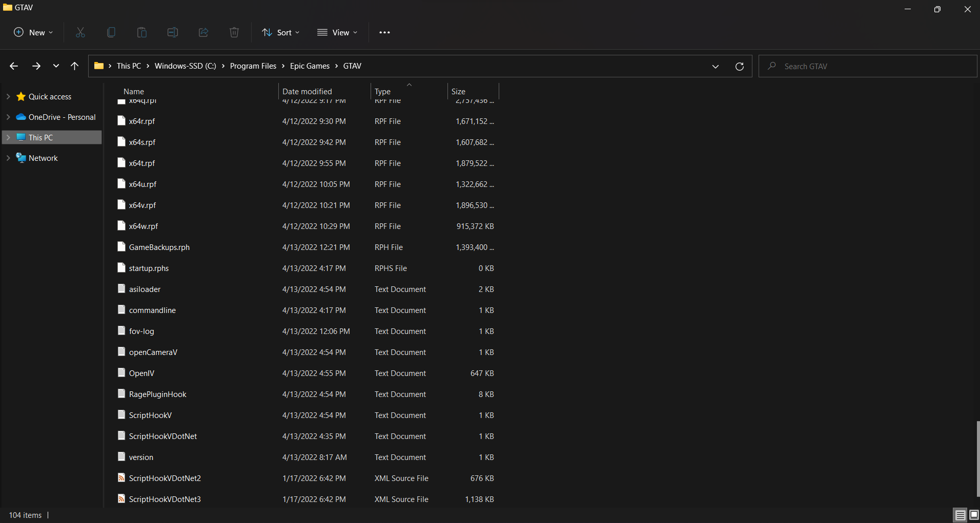The width and height of the screenshot is (980, 523).
Task: Go up one folder level with up arrow
Action: click(x=74, y=66)
